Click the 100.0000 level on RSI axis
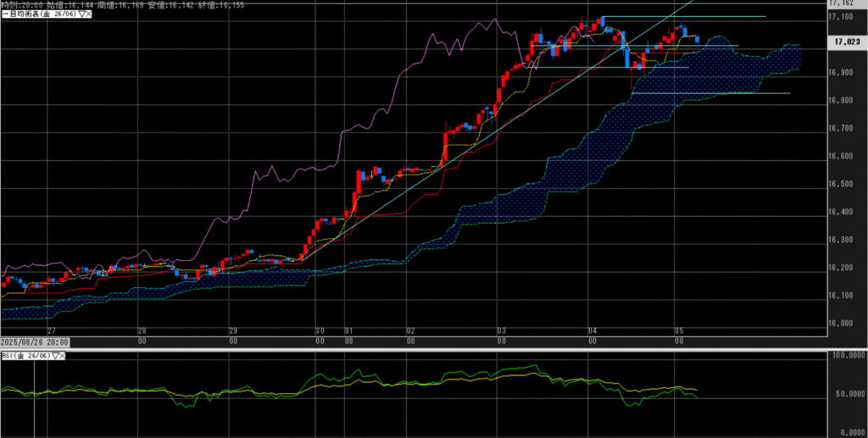Image resolution: width=868 pixels, height=438 pixels. click(x=846, y=358)
